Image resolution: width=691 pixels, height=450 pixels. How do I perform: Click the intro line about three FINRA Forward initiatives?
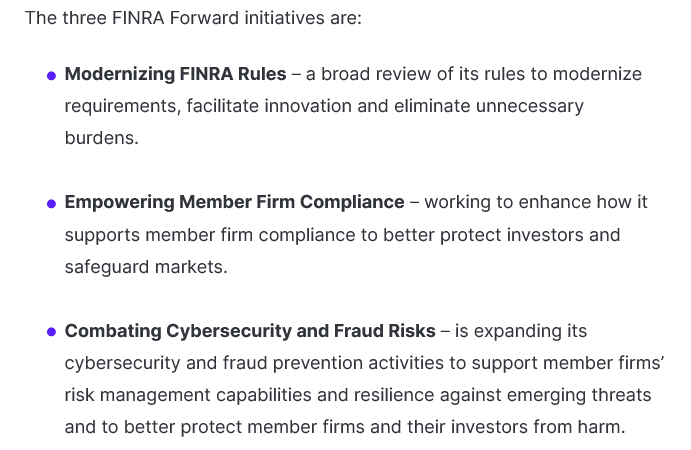[x=193, y=18]
